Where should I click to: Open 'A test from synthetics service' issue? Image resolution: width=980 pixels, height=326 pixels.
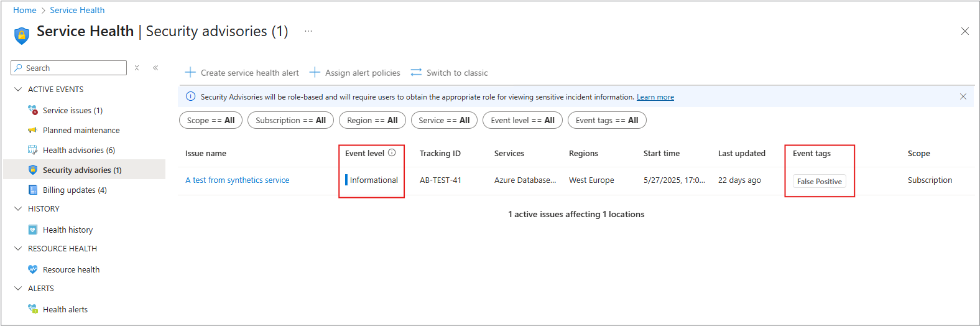coord(237,180)
